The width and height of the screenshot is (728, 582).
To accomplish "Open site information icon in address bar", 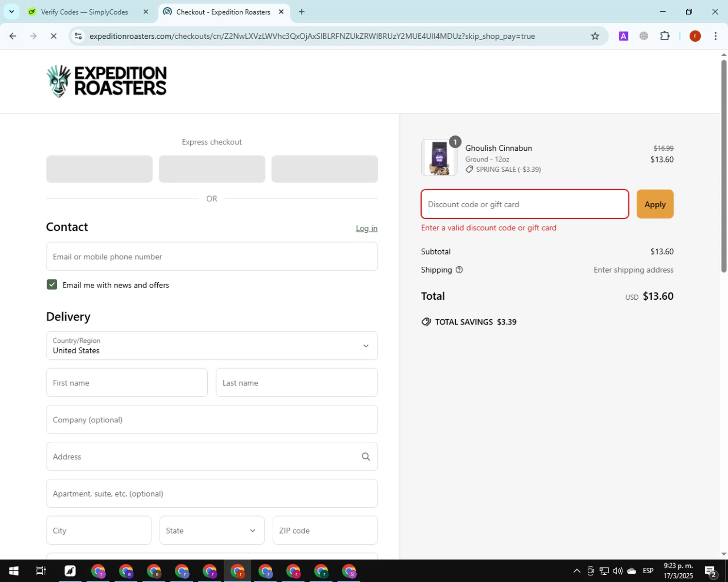I will (x=78, y=36).
